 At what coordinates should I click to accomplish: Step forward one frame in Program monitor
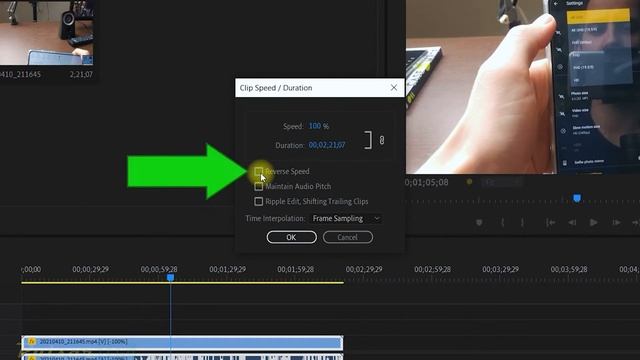click(616, 222)
